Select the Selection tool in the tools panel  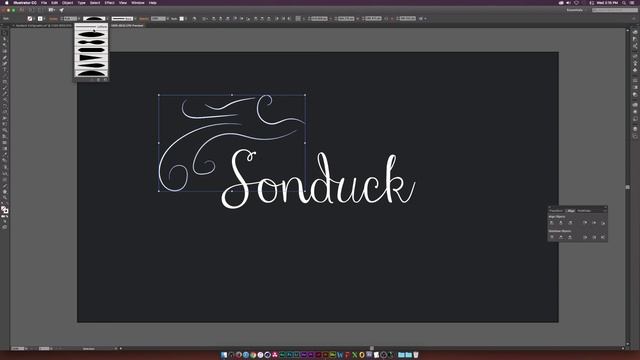4,33
